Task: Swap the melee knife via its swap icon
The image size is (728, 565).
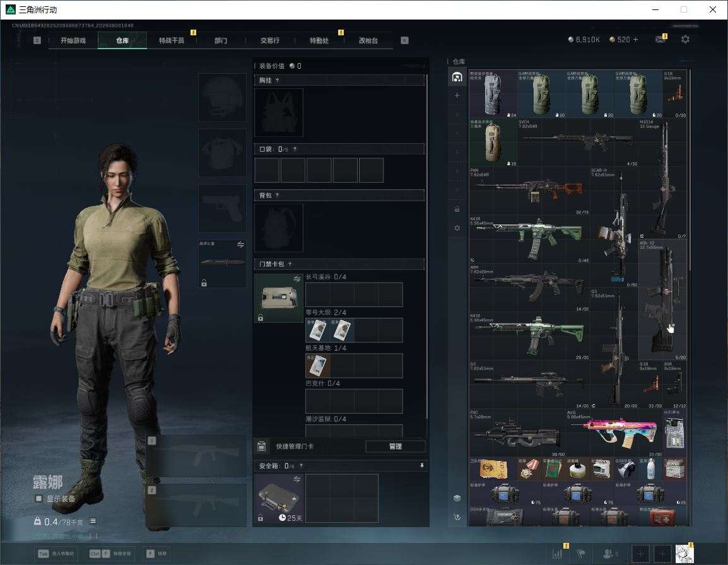Action: click(x=240, y=244)
